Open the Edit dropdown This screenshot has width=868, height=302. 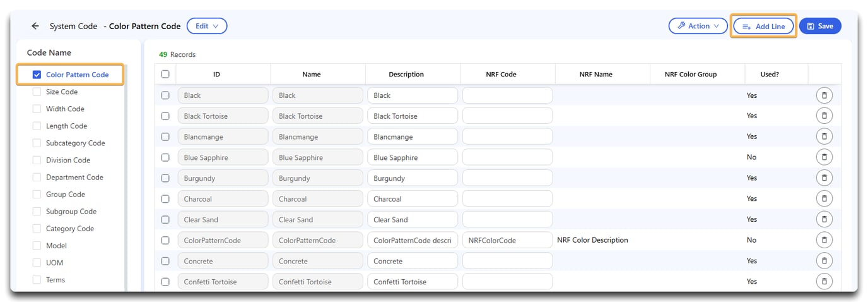click(206, 27)
